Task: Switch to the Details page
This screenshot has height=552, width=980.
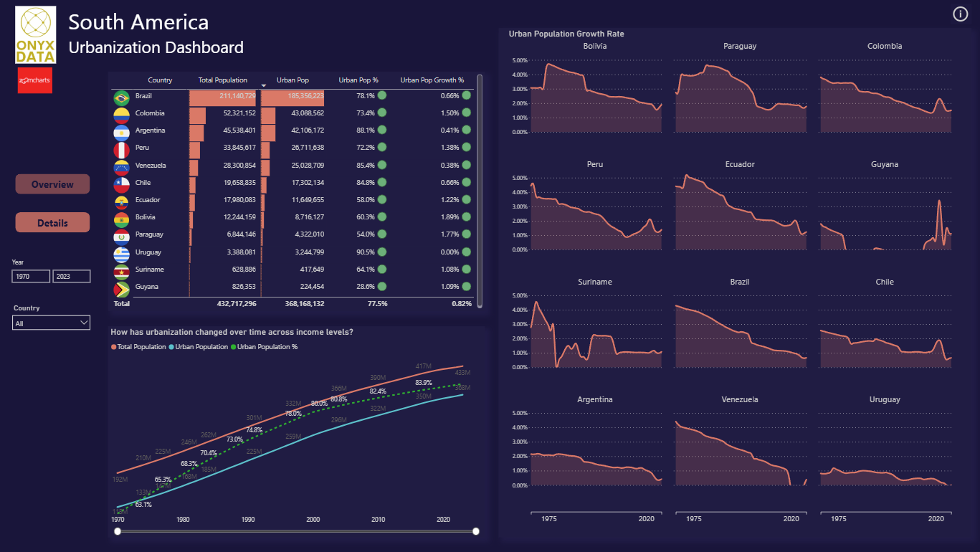Action: tap(52, 223)
